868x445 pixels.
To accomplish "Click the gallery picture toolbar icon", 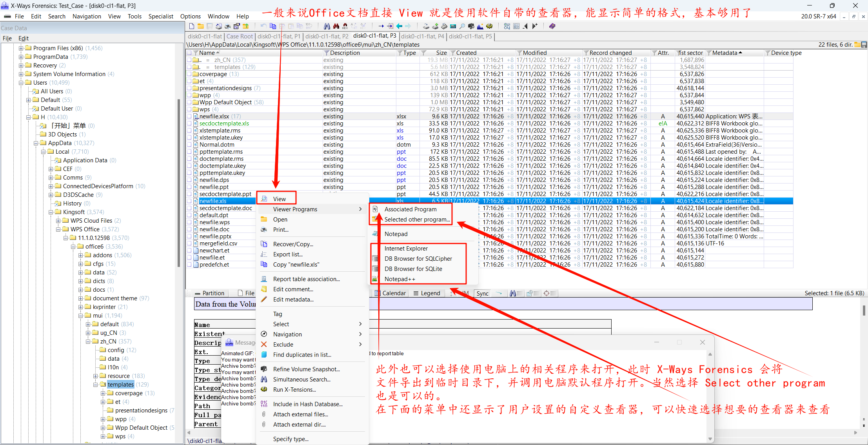I will [x=480, y=26].
